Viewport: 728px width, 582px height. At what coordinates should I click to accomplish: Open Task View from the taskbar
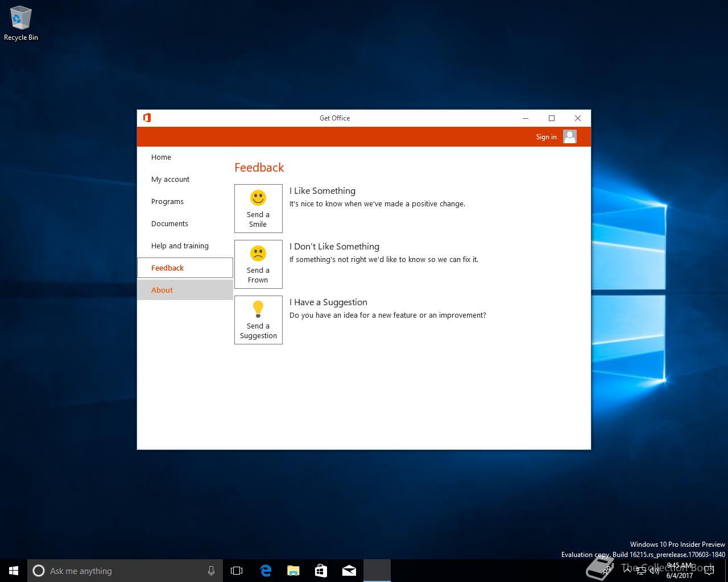pos(237,571)
